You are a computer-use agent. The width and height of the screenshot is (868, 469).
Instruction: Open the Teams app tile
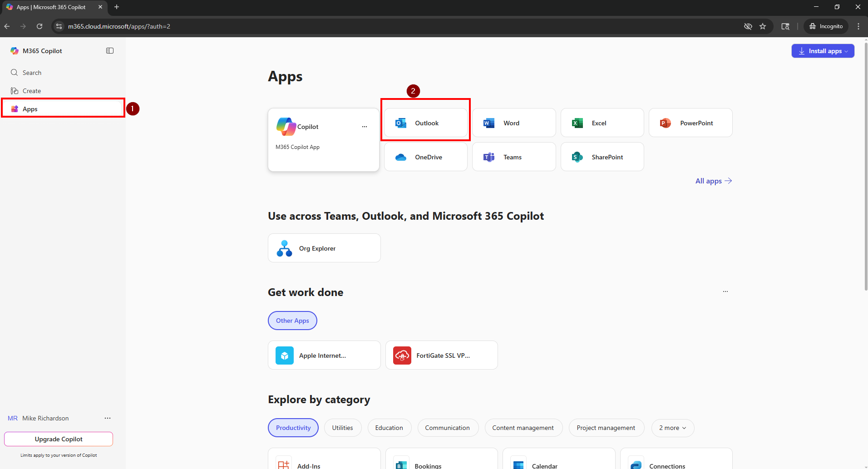514,157
